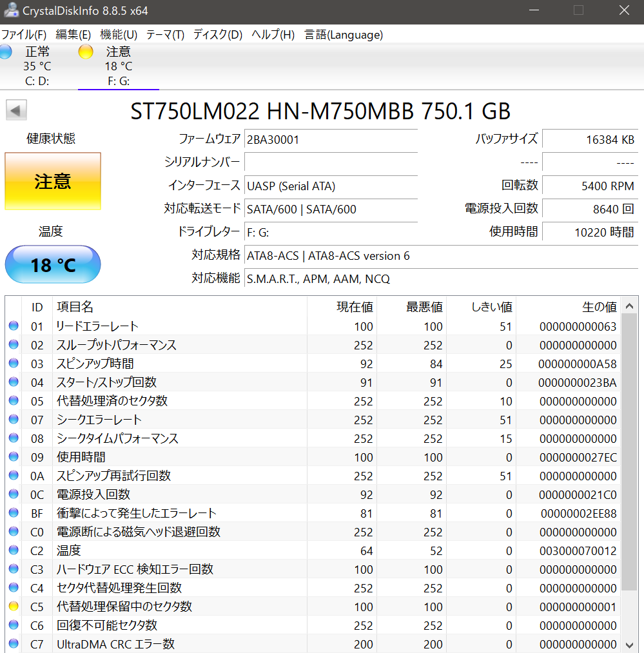Image resolution: width=644 pixels, height=653 pixels.
Task: Click the scrollbar down arrow in the SMART list
Action: 629,645
